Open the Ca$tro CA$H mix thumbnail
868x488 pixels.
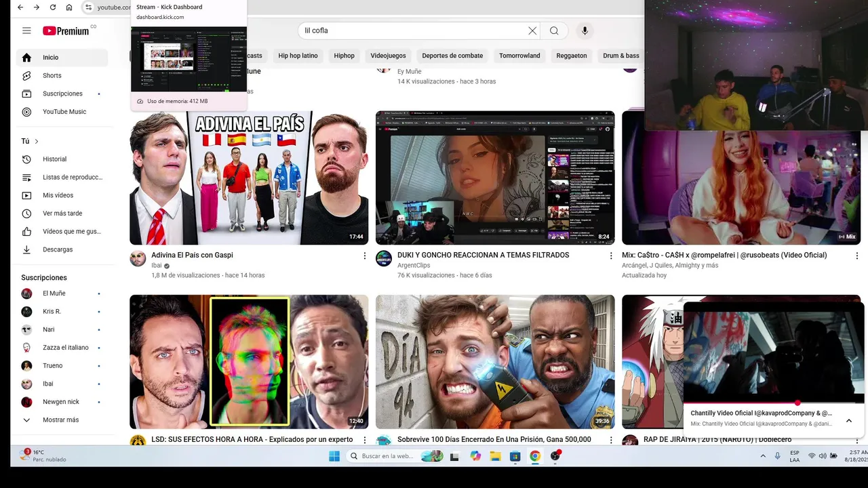741,187
